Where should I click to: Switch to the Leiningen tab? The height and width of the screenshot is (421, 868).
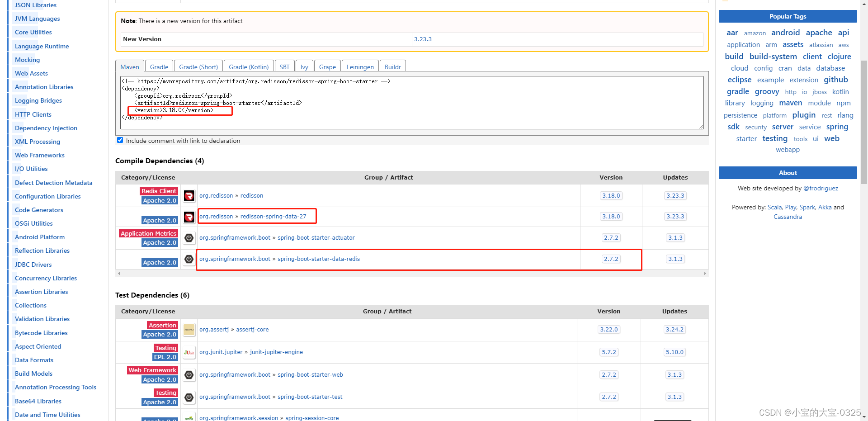tap(360, 66)
